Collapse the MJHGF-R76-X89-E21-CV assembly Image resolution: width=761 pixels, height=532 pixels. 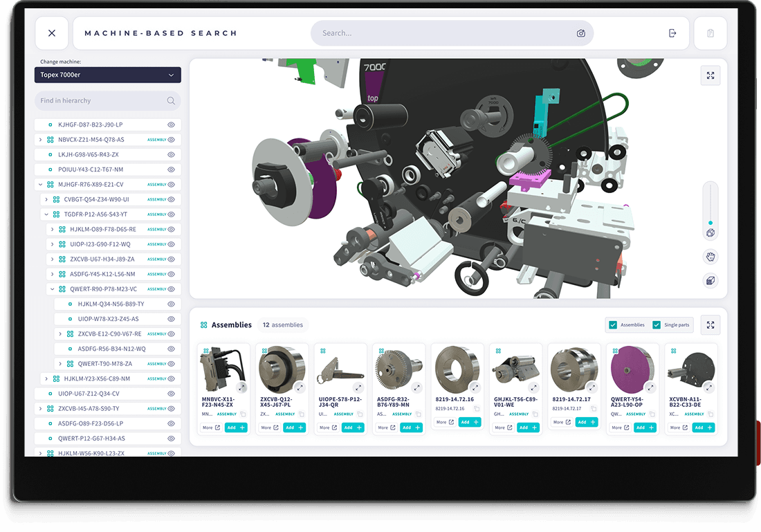pyautogui.click(x=40, y=185)
